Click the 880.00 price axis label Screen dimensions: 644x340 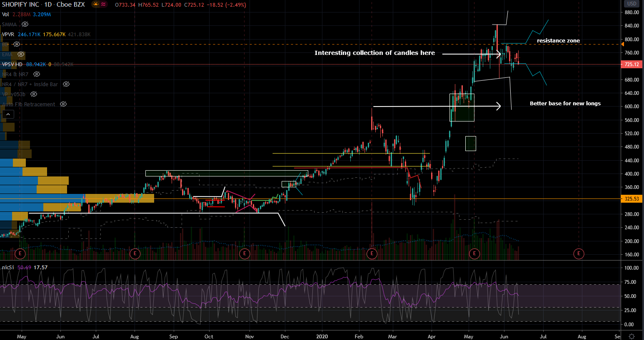click(x=632, y=12)
